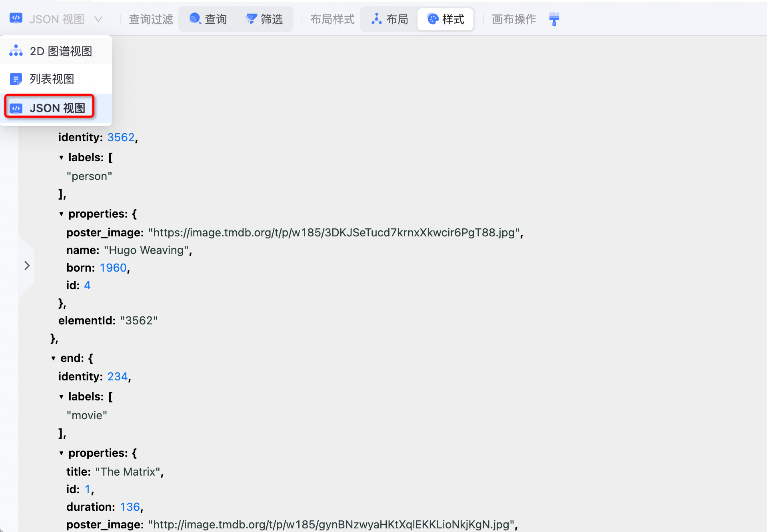
Task: Click the node-layout icon for 布局
Action: 377,18
